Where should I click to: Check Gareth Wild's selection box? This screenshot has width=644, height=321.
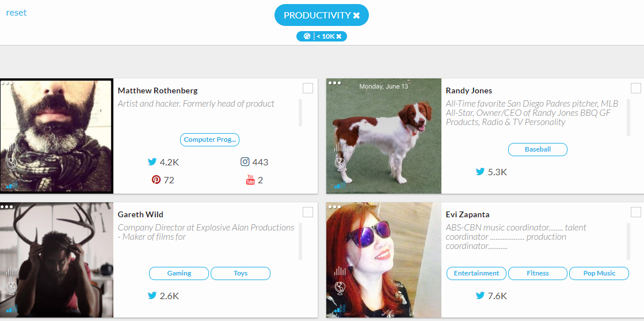tap(308, 212)
